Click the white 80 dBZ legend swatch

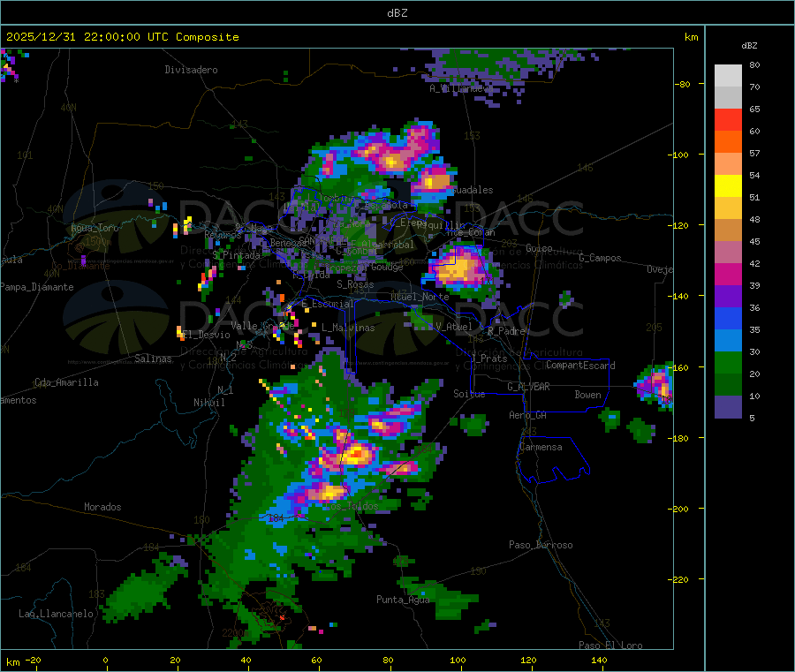(728, 76)
